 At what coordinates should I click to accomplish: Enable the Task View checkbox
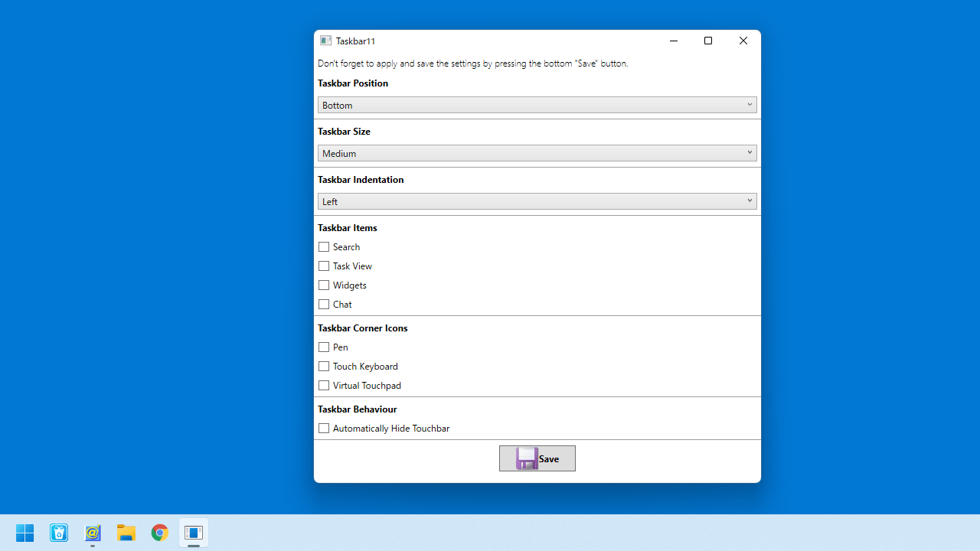pos(324,266)
